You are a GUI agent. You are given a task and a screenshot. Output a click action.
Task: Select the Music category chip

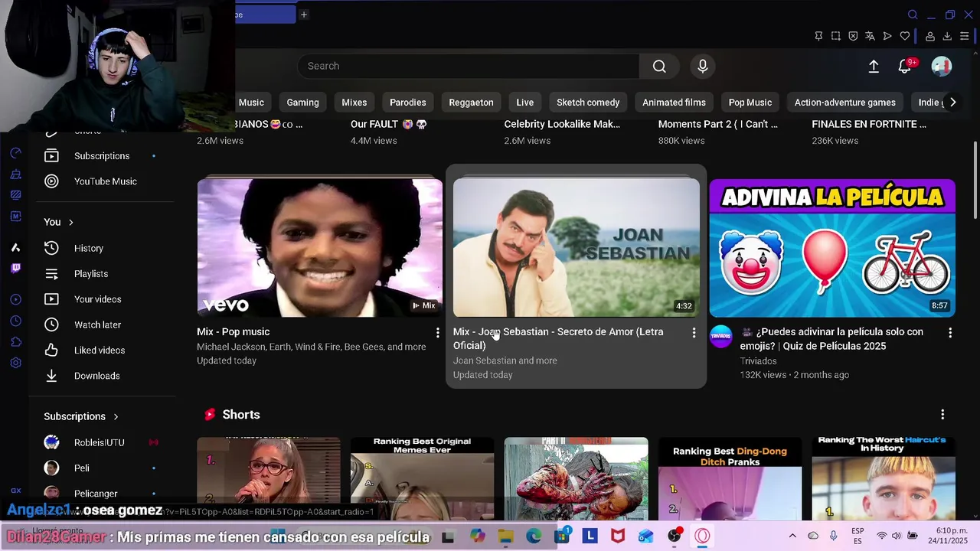(251, 103)
